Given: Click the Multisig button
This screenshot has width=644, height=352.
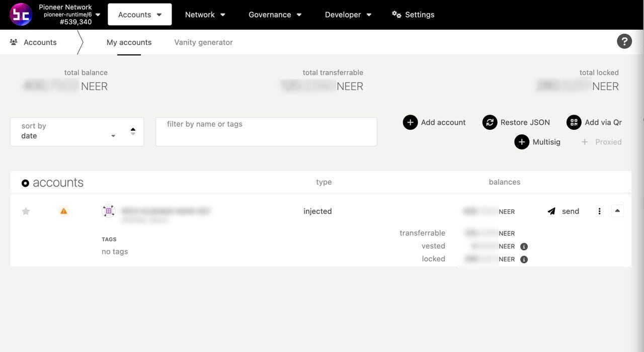Looking at the screenshot, I should 537,142.
